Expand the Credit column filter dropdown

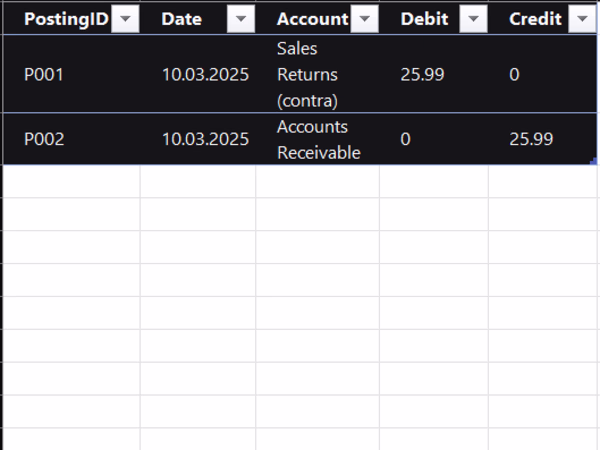tap(582, 19)
